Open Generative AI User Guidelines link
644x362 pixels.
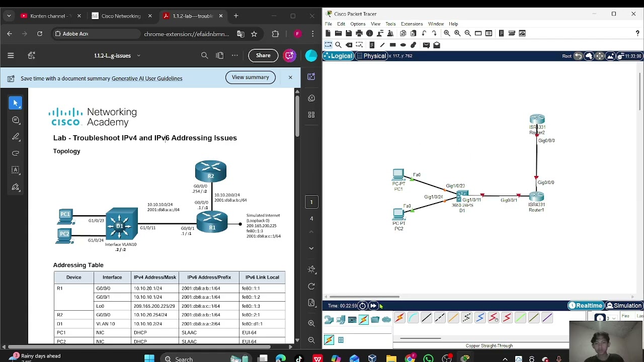tap(147, 78)
